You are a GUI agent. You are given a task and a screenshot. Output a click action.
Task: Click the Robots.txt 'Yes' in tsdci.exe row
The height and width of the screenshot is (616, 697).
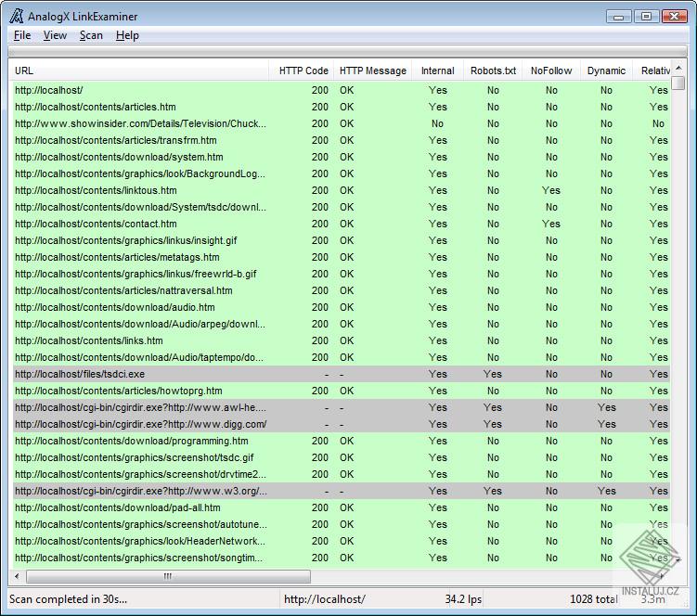pos(493,374)
